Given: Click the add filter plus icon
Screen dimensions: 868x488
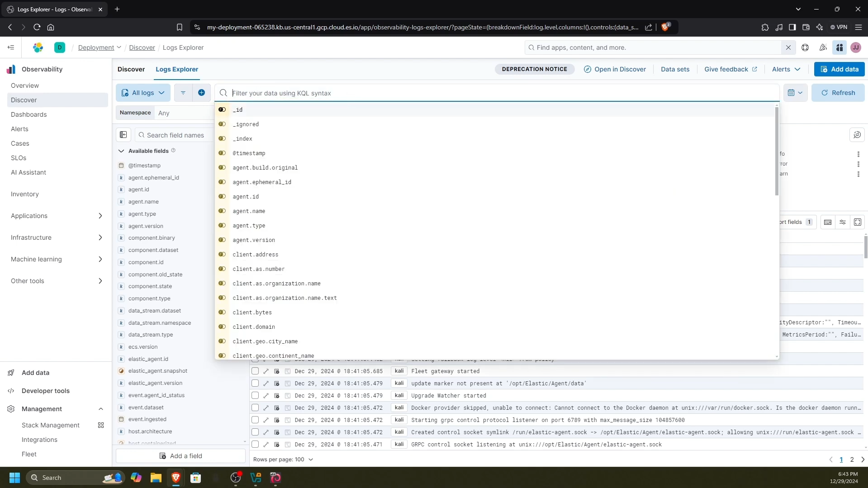Looking at the screenshot, I should coord(202,93).
